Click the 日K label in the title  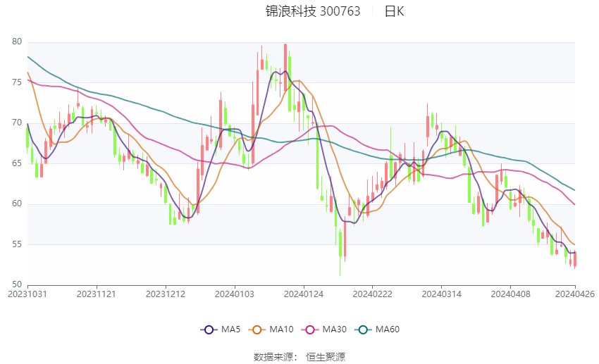tap(394, 11)
